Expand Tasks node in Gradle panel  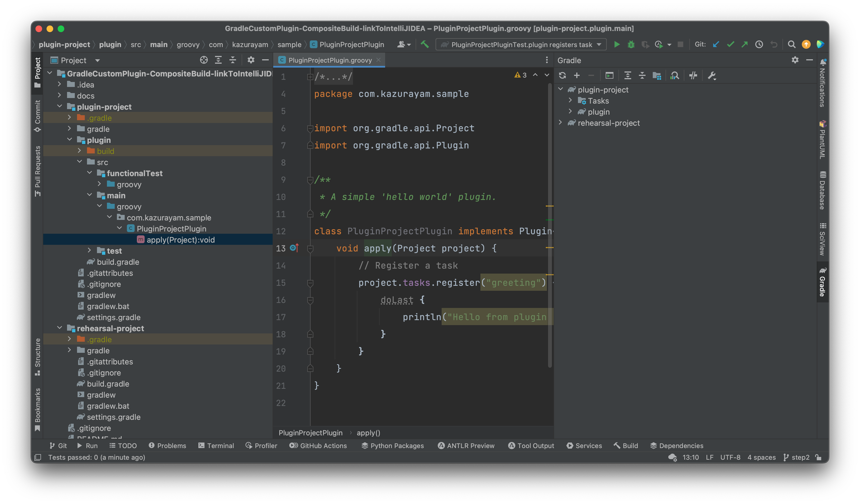(570, 100)
